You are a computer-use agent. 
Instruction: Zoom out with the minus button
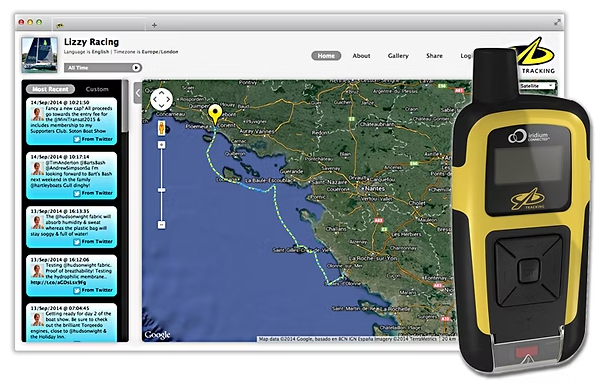(x=161, y=224)
